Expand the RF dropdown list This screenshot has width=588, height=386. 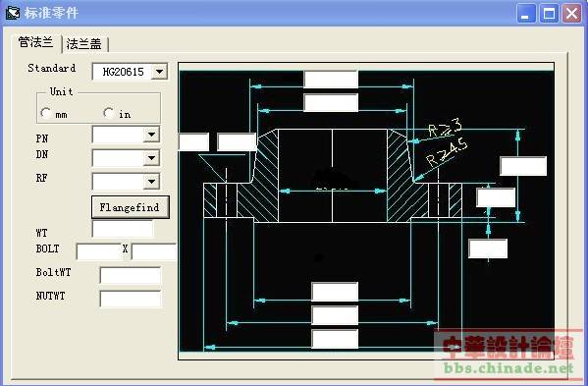click(x=151, y=182)
